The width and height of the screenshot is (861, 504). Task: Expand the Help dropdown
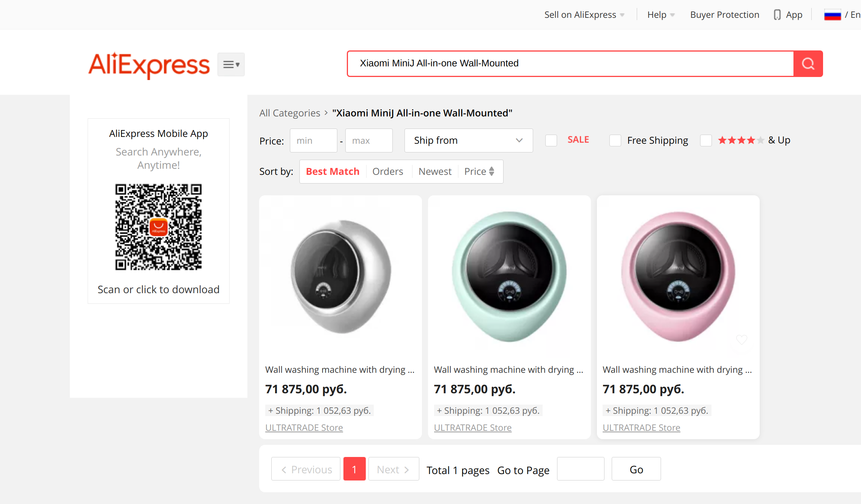point(661,15)
